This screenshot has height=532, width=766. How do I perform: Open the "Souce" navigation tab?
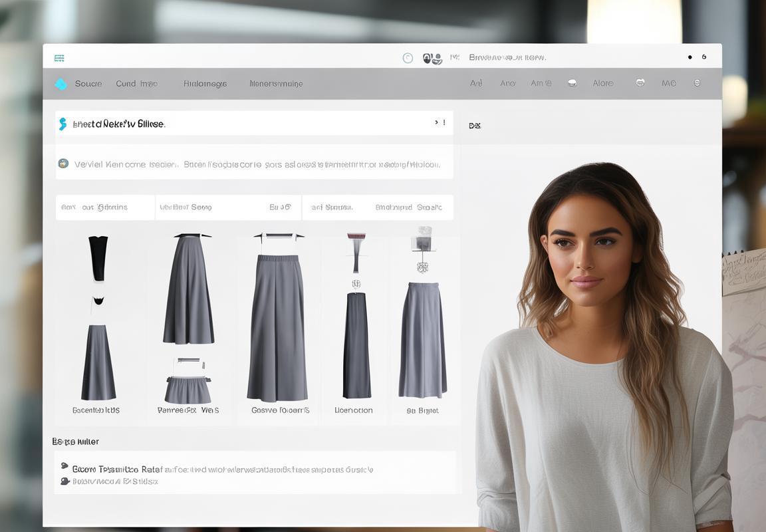click(x=88, y=84)
